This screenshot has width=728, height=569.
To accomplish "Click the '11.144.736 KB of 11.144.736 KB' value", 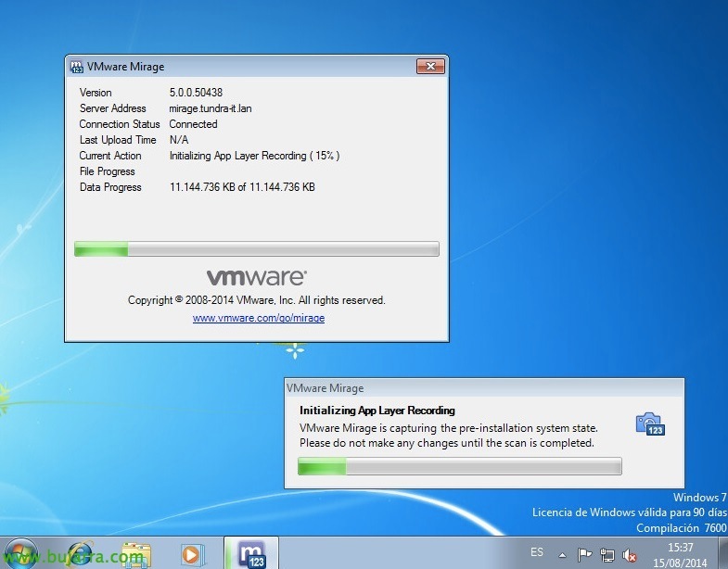I will (x=242, y=187).
